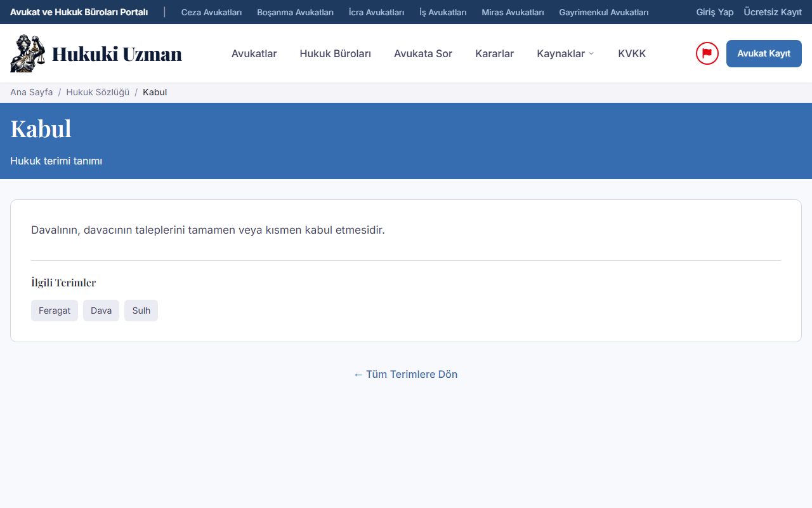This screenshot has height=508, width=812.
Task: Choose the Sulh related term tag
Action: (x=141, y=311)
